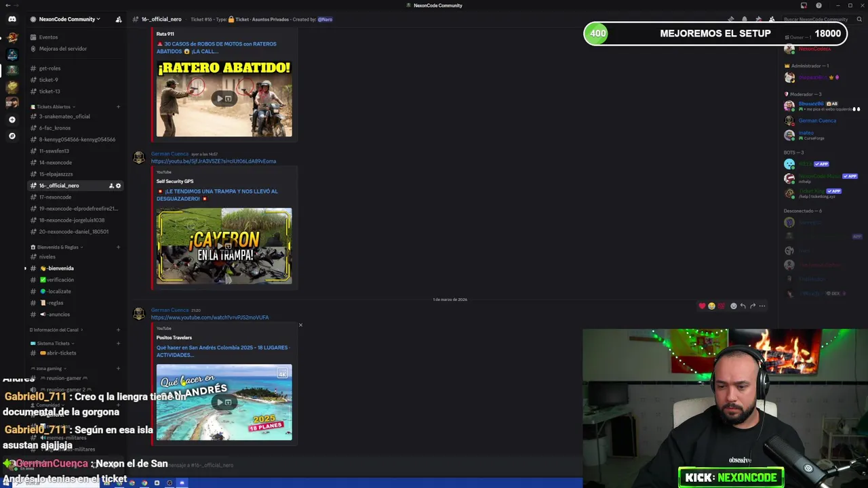Image resolution: width=868 pixels, height=488 pixels.
Task: Open channel 3-snakemateo_oficial
Action: 64,117
